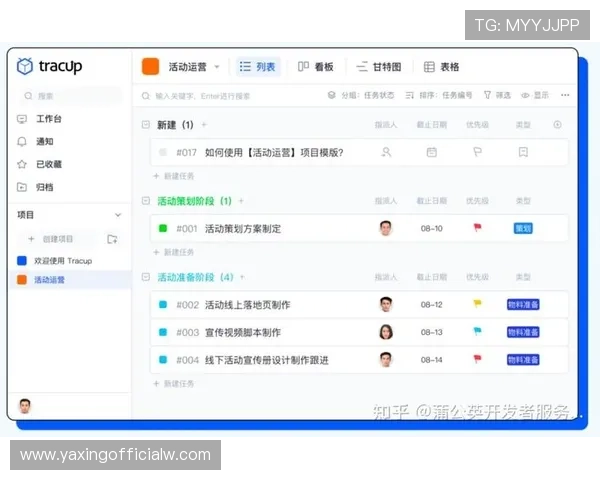Open task 宣传视频脚本制作
Viewport: 600px width, 480px height.
coord(243,333)
